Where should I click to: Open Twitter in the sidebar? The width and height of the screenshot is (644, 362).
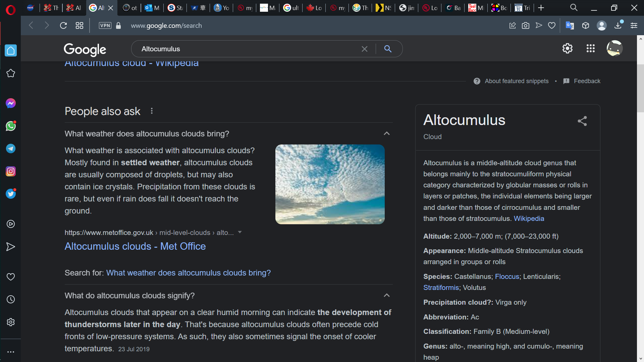click(x=11, y=194)
